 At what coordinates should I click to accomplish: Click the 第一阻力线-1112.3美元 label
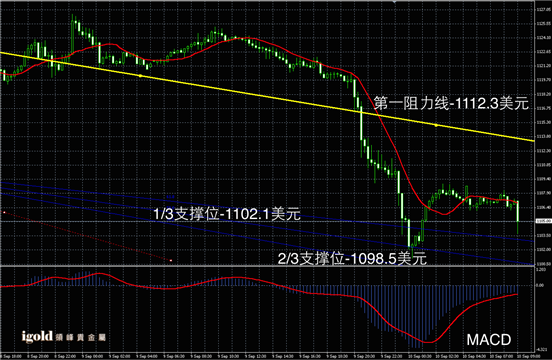coord(451,103)
